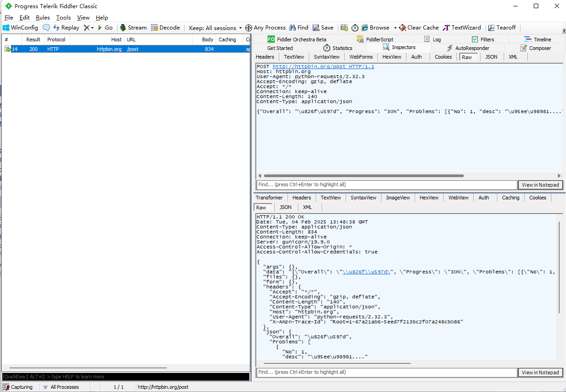This screenshot has width=566, height=392.
Task: Select the response ImageView tab
Action: point(398,198)
